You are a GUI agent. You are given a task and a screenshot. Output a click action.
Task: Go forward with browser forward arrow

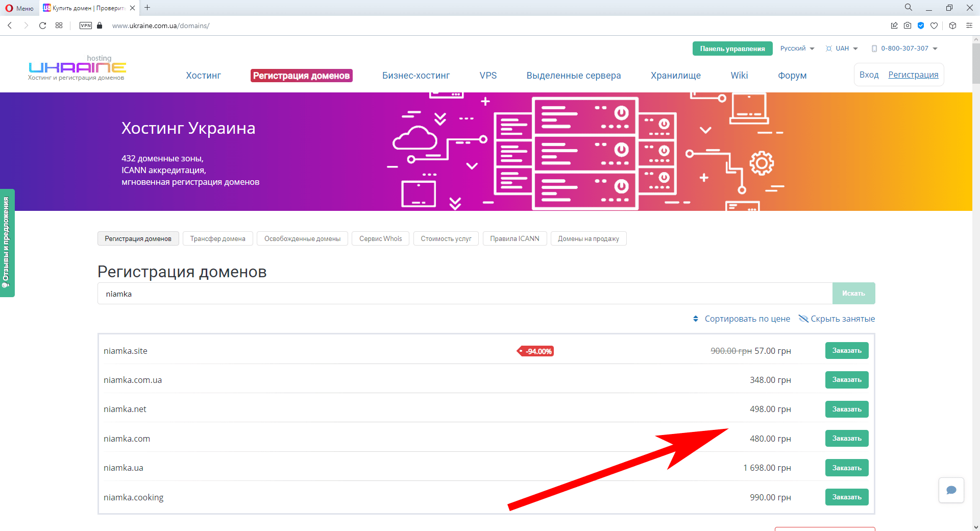click(x=26, y=26)
